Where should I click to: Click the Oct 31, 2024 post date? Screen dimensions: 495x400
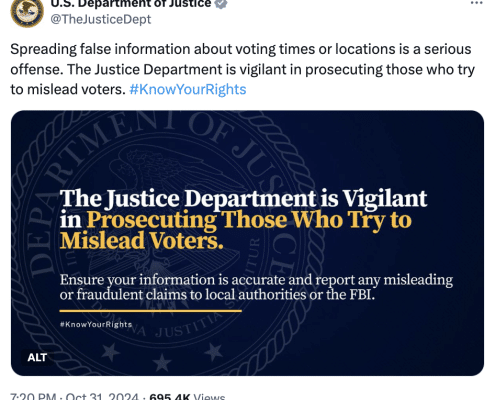[x=102, y=397]
